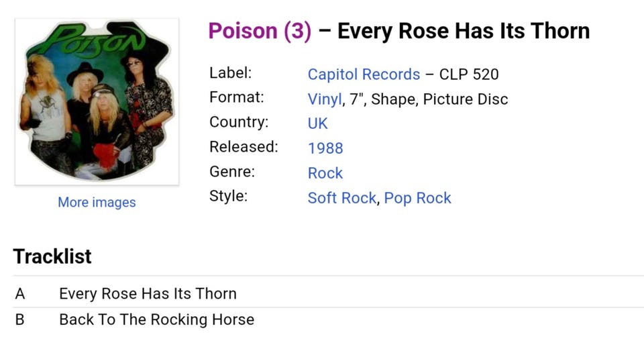
Task: Open the Poison album cover thumbnail
Action: tap(97, 101)
